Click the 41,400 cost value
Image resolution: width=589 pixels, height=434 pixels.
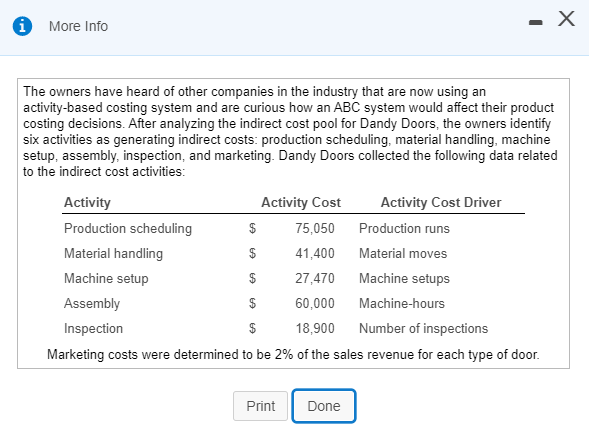coord(315,253)
